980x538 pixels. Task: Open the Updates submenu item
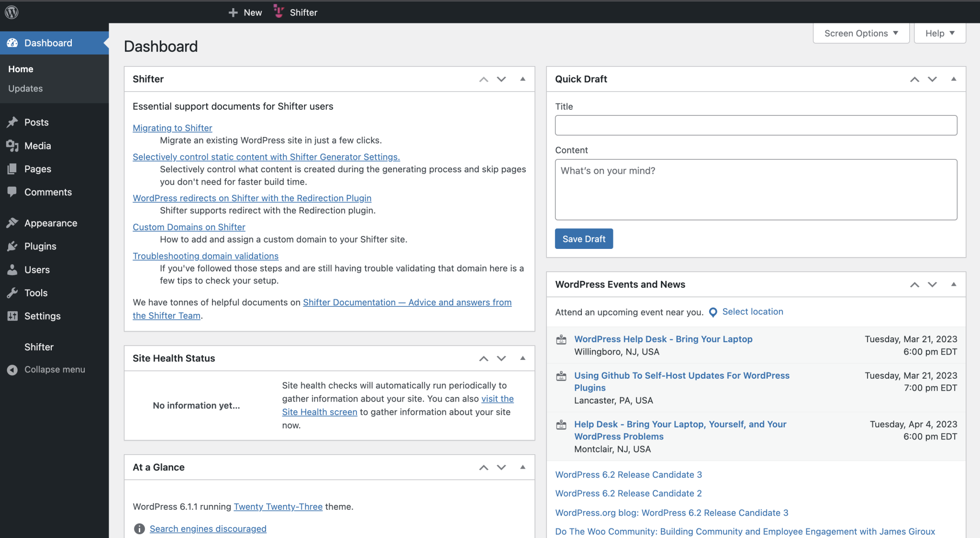tap(25, 89)
